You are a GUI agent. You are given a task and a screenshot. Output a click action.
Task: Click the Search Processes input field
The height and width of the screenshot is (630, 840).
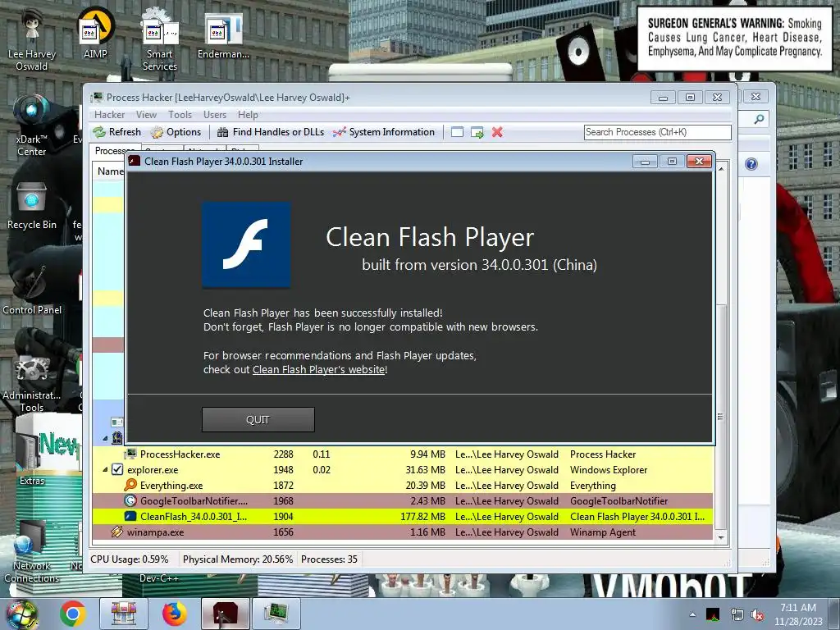click(x=657, y=132)
